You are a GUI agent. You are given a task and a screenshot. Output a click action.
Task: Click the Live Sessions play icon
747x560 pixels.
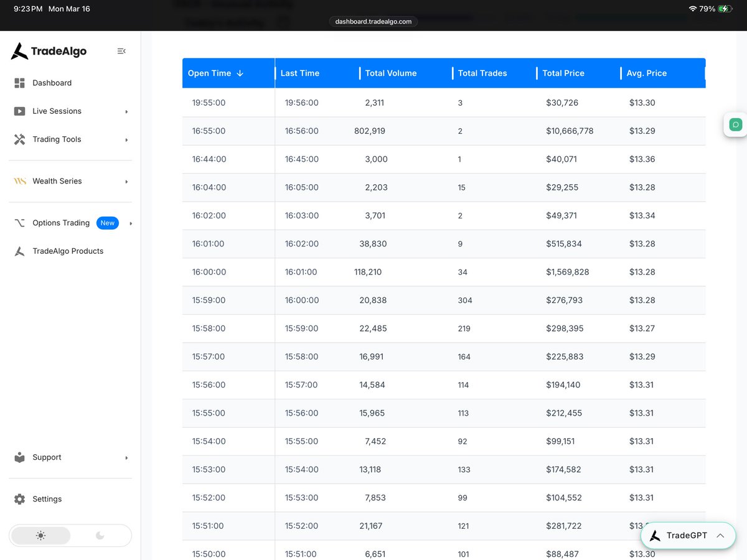[x=19, y=111]
